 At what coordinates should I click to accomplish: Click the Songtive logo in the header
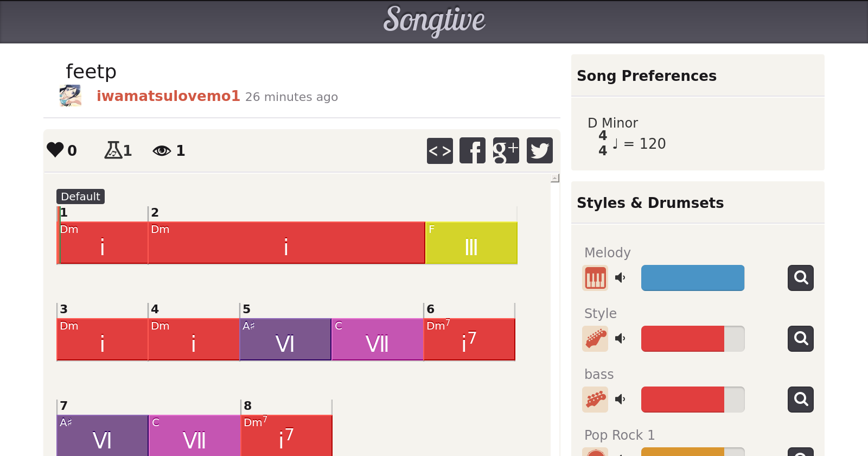click(434, 21)
